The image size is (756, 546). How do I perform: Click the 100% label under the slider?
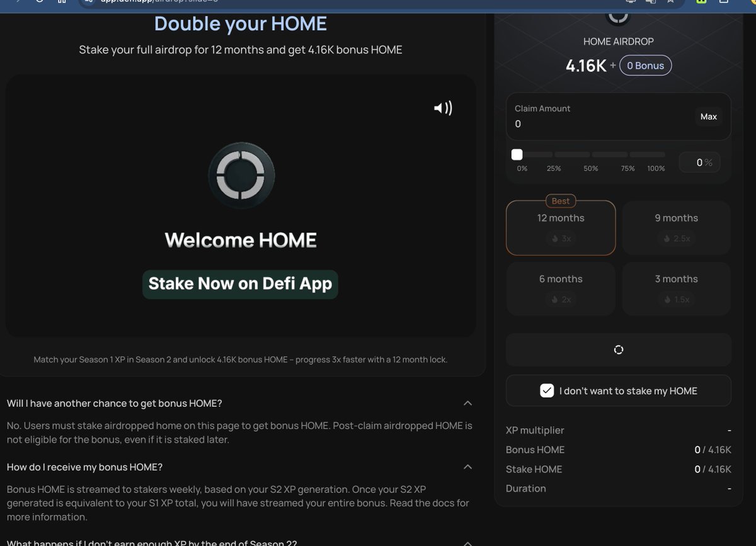(x=656, y=169)
